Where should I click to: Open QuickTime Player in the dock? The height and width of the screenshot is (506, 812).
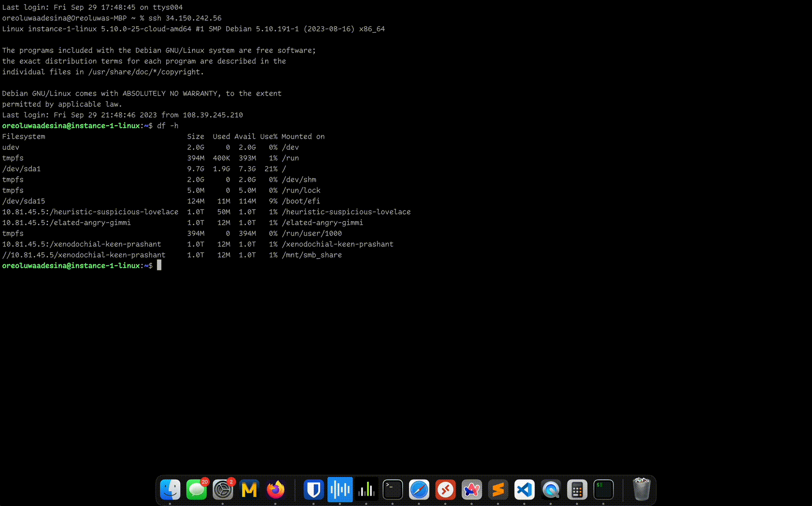click(551, 490)
